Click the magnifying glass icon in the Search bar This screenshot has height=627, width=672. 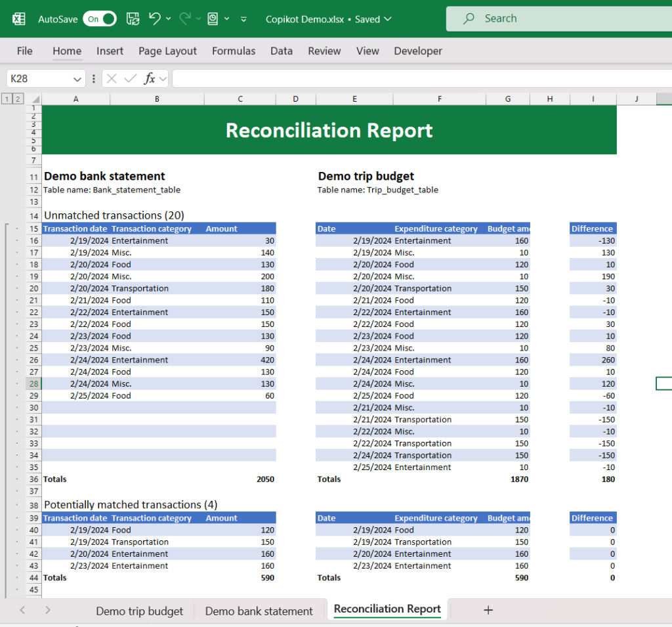pyautogui.click(x=467, y=18)
